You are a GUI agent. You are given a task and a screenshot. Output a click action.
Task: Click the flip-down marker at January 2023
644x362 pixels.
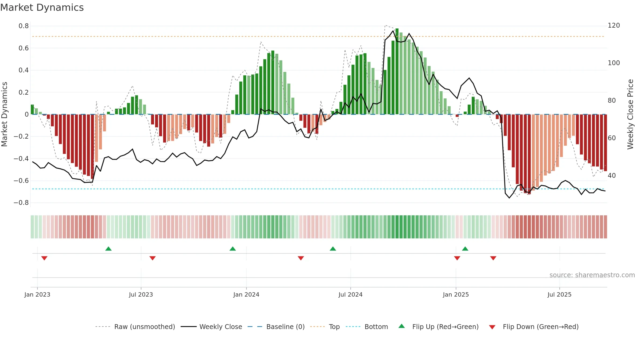point(44,258)
